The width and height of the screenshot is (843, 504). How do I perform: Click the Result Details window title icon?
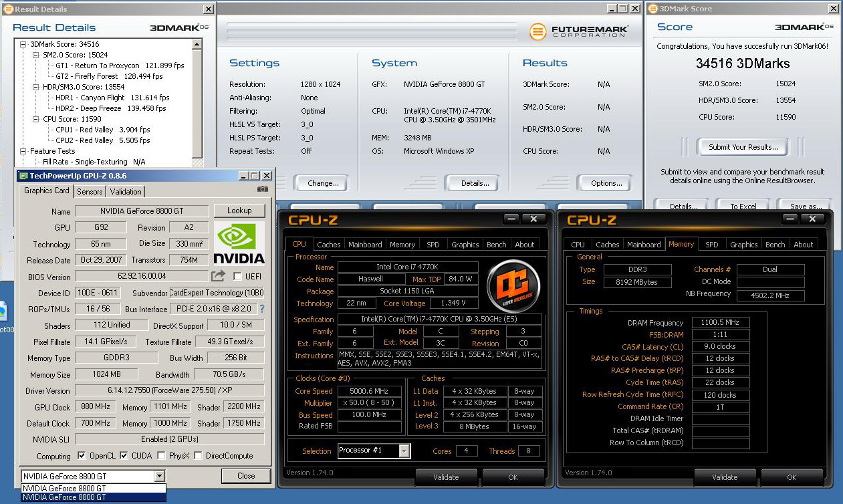click(x=8, y=9)
